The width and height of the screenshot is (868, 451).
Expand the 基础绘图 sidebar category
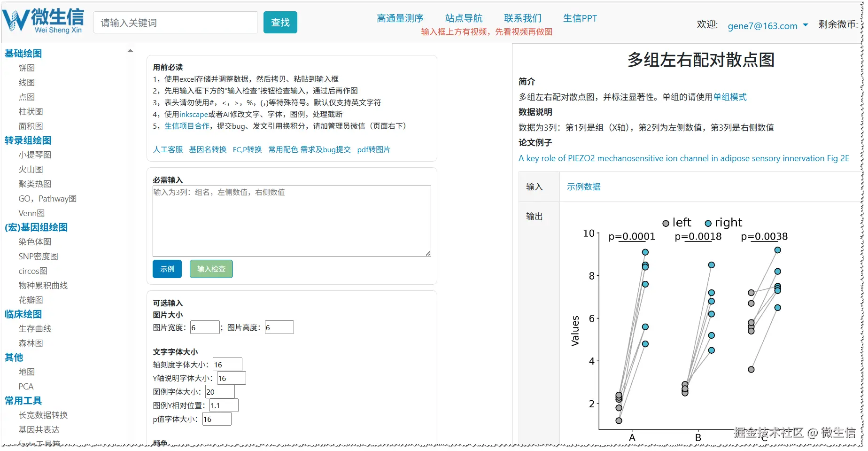click(x=23, y=54)
